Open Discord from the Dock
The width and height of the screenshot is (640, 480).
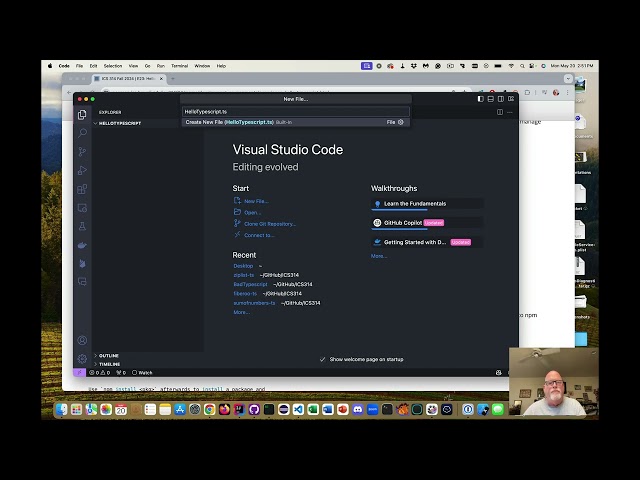(358, 409)
